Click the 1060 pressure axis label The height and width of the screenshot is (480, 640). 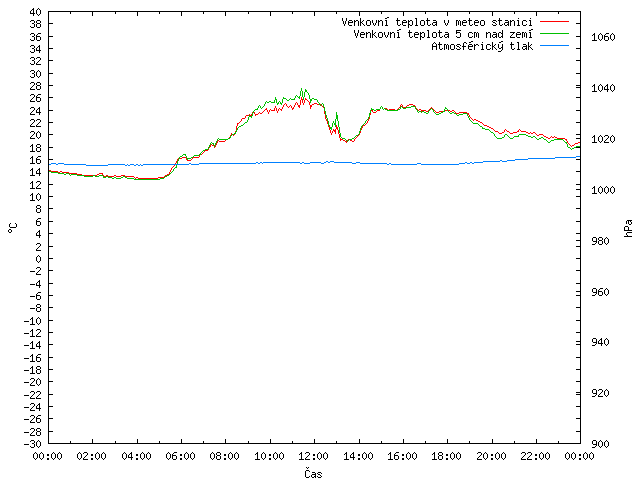[603, 37]
